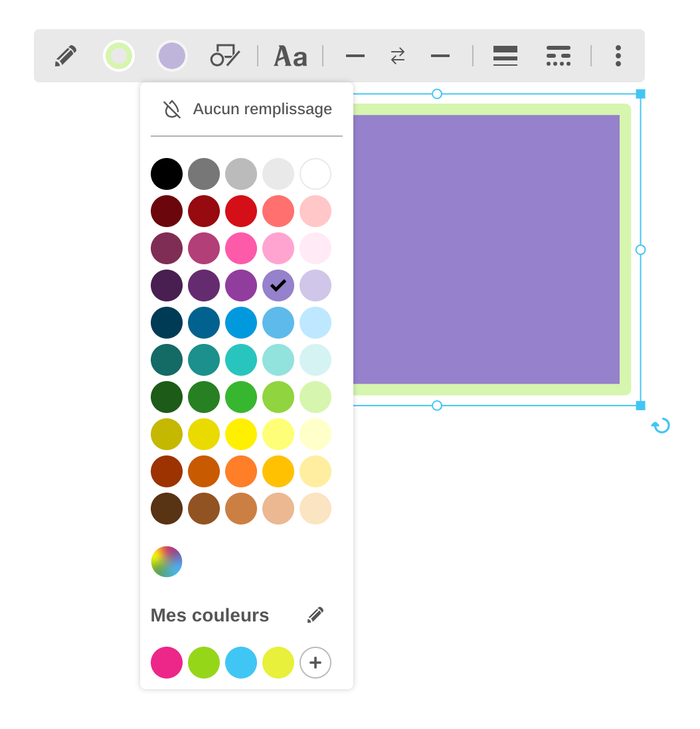Click the swap line endpoints arrows icon
This screenshot has height=729, width=700.
point(398,56)
